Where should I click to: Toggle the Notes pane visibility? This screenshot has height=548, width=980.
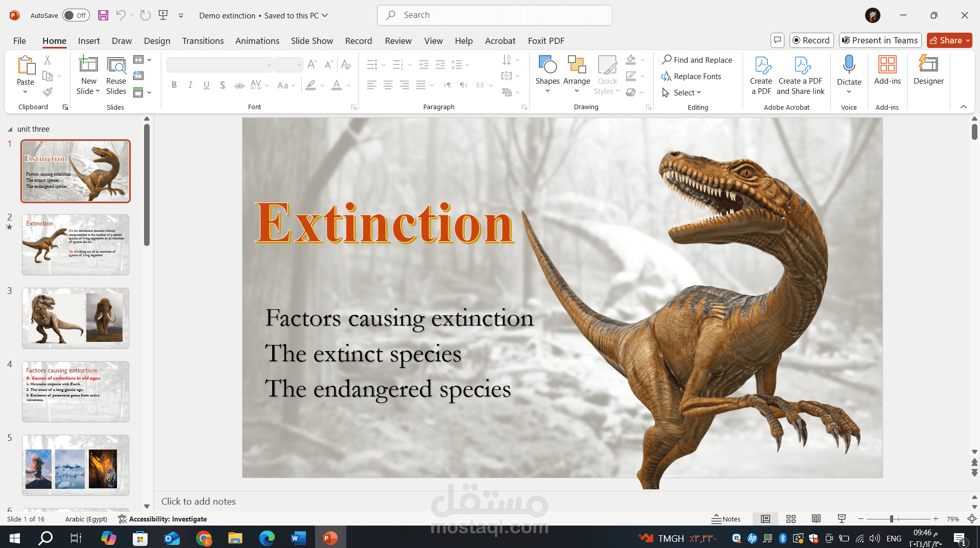pyautogui.click(x=726, y=519)
